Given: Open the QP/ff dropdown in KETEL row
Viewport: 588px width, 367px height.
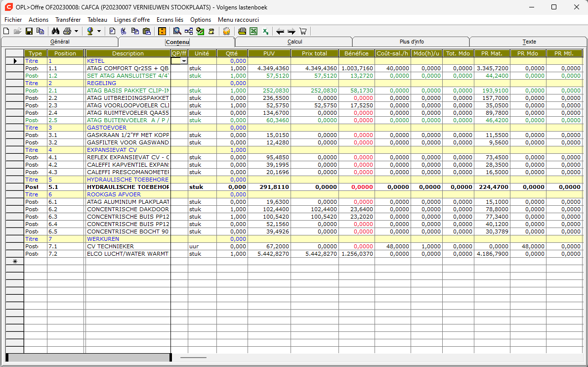Looking at the screenshot, I should coord(184,61).
